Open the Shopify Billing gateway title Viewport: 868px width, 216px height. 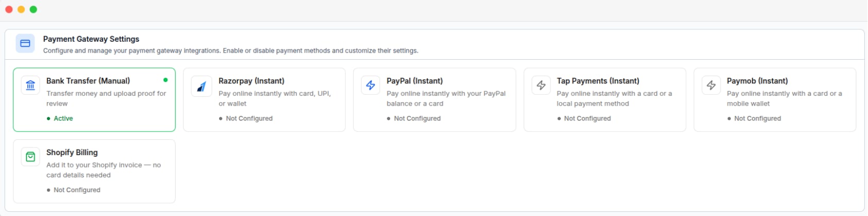click(x=72, y=153)
